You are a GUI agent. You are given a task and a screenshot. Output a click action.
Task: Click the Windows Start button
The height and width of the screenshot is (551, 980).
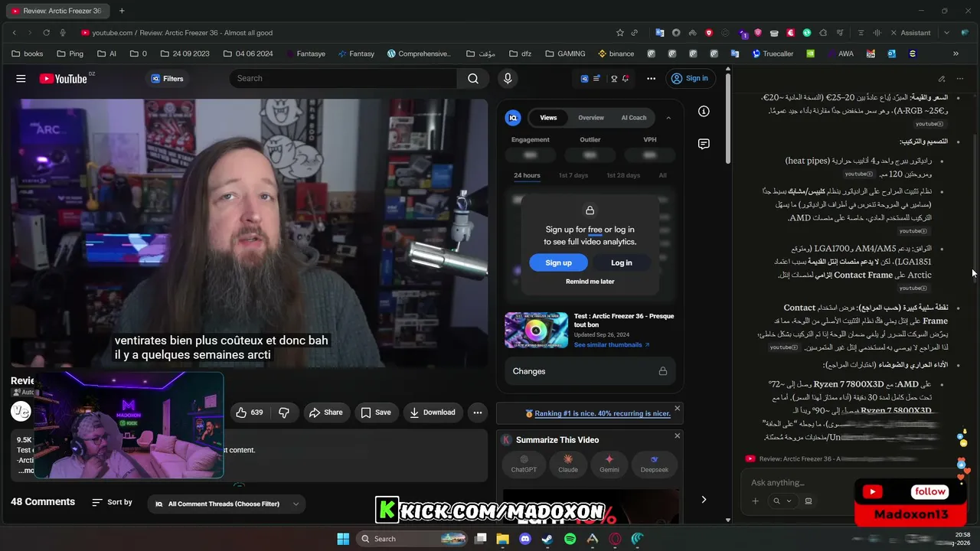tap(343, 539)
